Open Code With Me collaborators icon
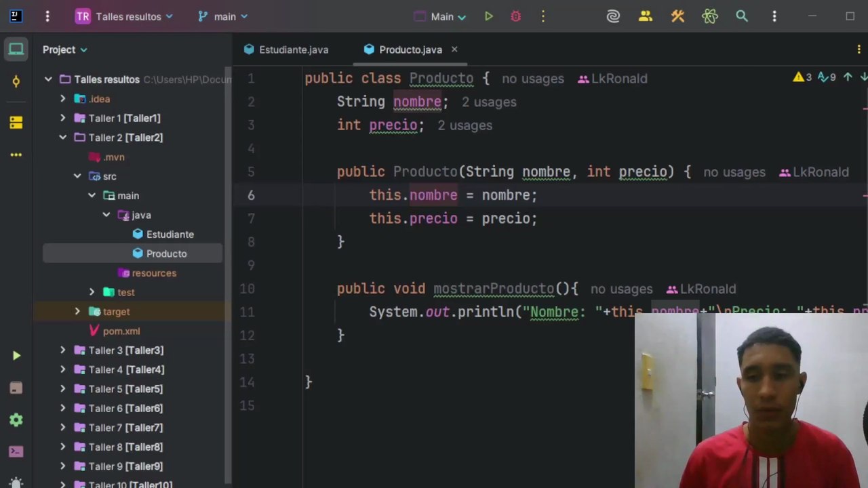868x488 pixels. 646,16
